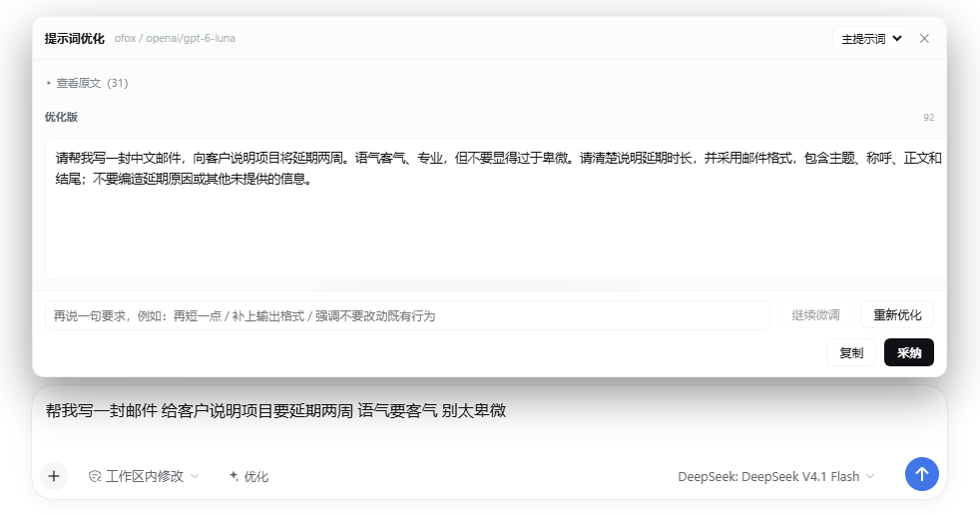This screenshot has height=515, width=980.
Task: Click the 优化 sparkle button
Action: tap(248, 476)
